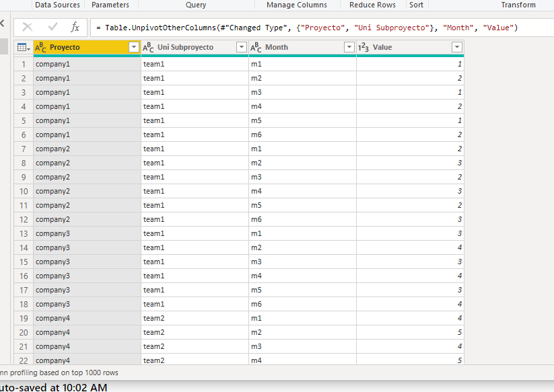Open the Proyecto column filter dropdown
The height and width of the screenshot is (392, 554).
click(134, 47)
